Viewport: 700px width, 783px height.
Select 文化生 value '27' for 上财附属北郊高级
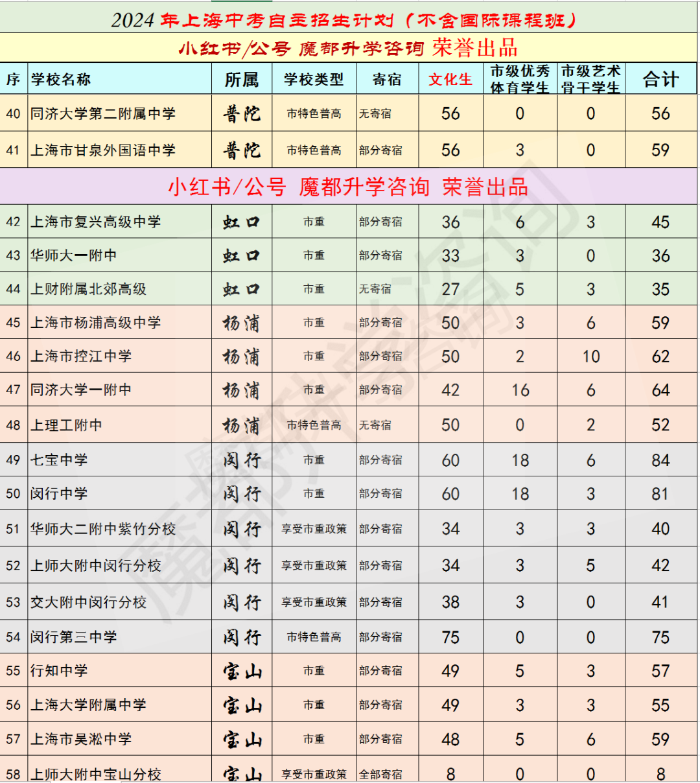coord(450,289)
